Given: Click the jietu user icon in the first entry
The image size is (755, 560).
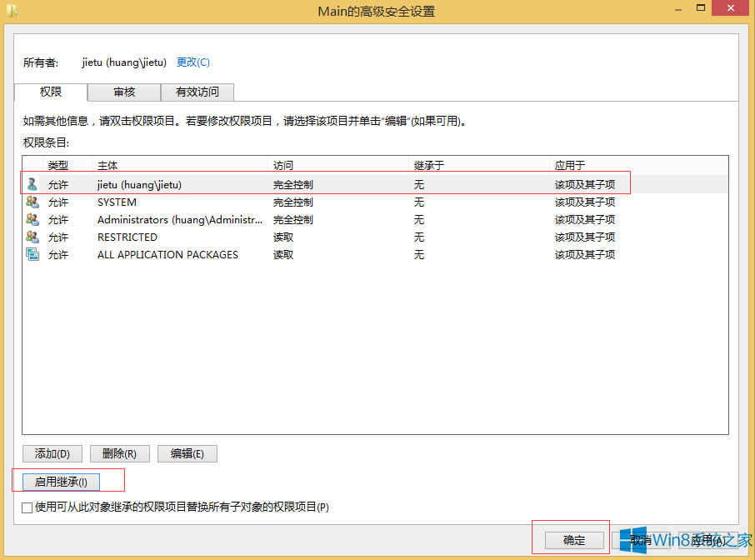Looking at the screenshot, I should (x=31, y=184).
